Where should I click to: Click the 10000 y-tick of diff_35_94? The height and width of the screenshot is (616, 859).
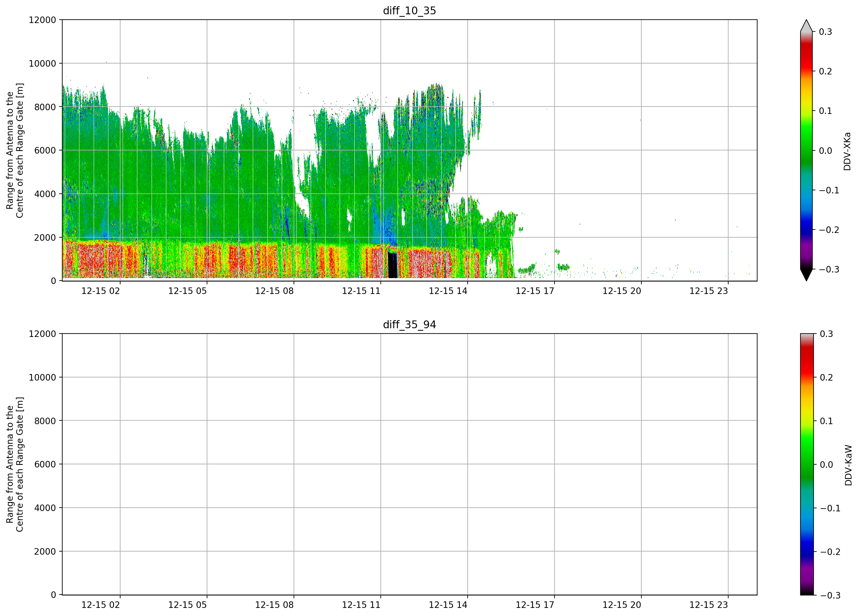[x=42, y=378]
